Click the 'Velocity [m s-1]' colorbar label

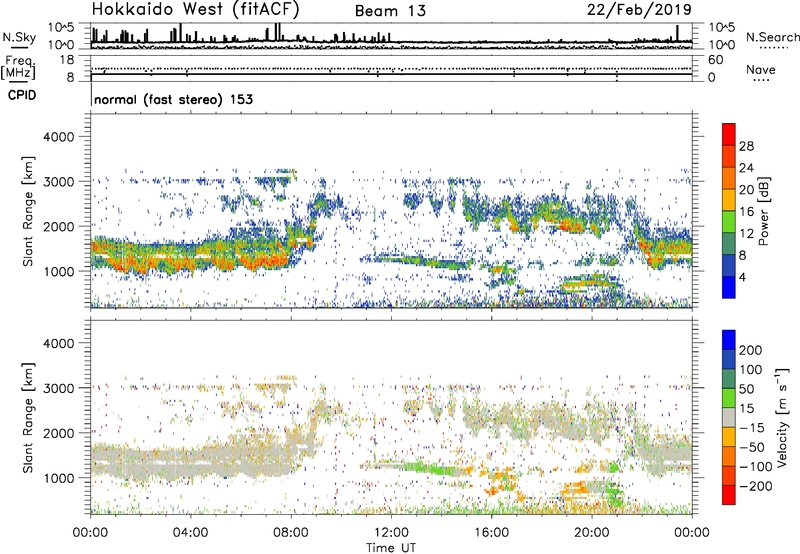(x=782, y=417)
